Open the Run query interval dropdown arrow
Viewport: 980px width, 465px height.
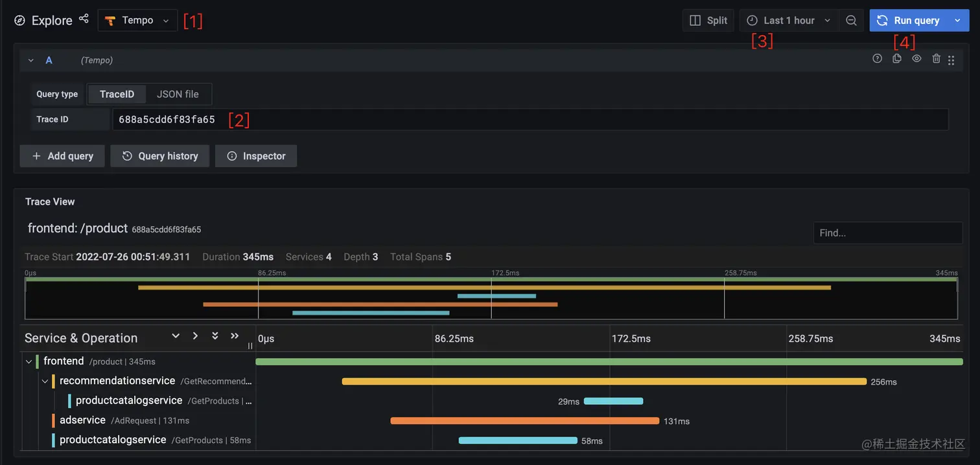957,21
